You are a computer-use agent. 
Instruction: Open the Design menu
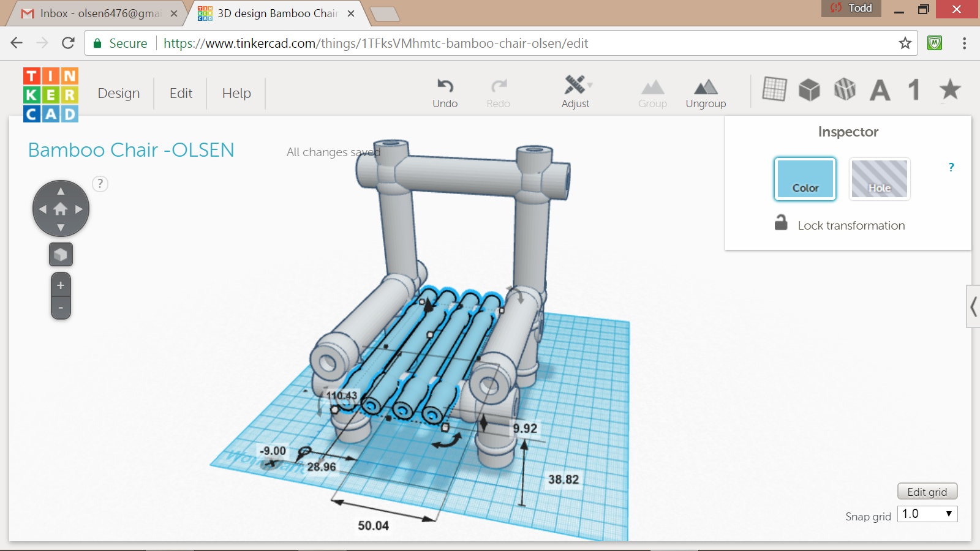coord(119,93)
